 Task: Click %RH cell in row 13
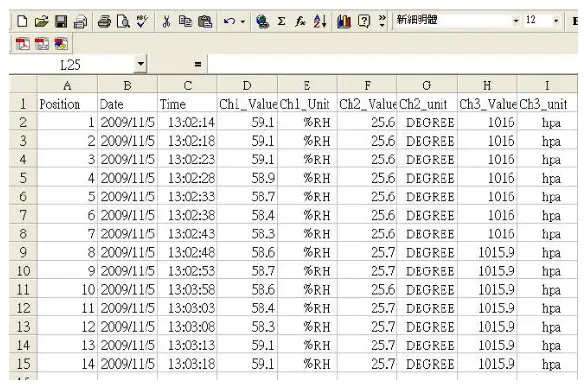[307, 327]
